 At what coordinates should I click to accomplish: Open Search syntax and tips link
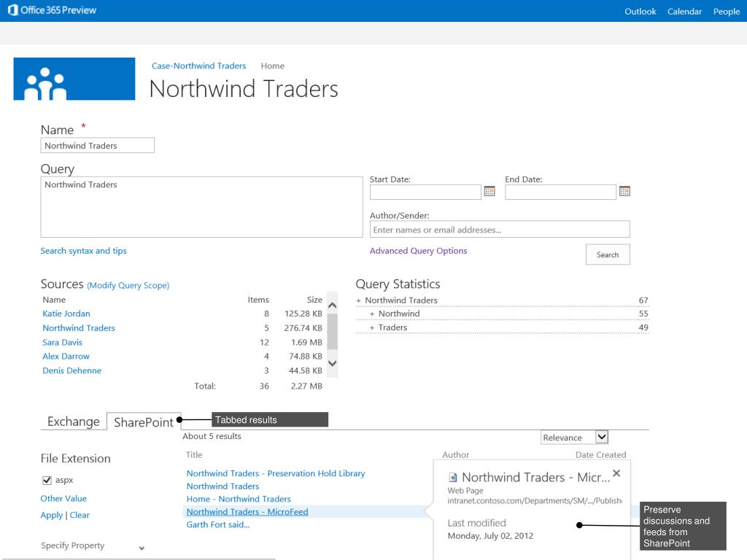click(x=83, y=251)
